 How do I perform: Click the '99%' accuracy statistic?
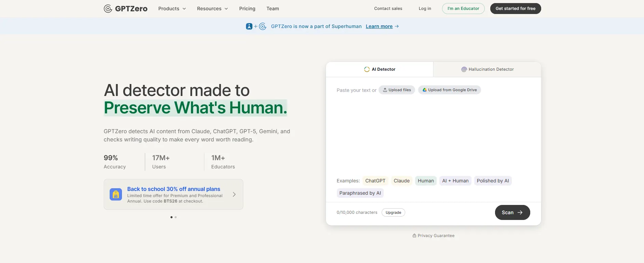click(111, 158)
